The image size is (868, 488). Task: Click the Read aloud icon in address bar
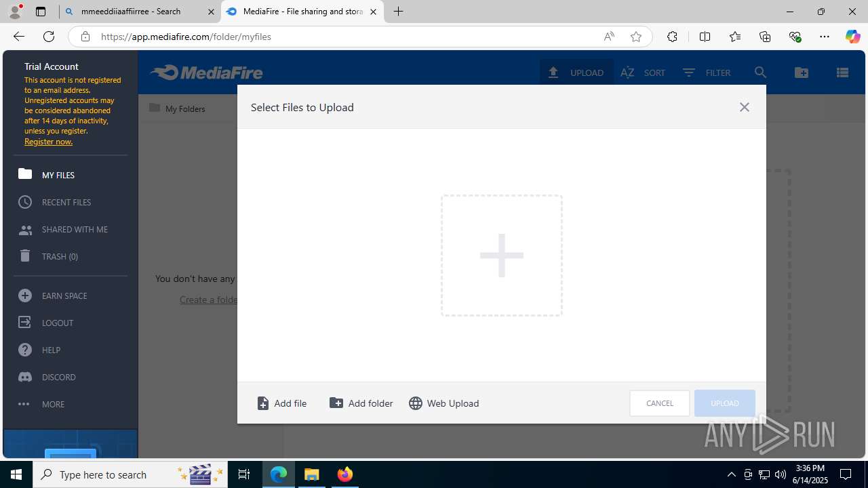(x=609, y=37)
